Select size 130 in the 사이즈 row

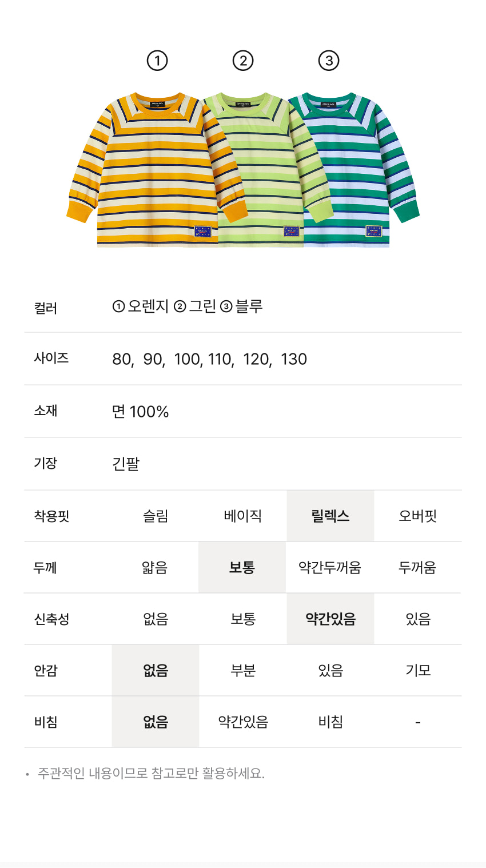tap(294, 359)
